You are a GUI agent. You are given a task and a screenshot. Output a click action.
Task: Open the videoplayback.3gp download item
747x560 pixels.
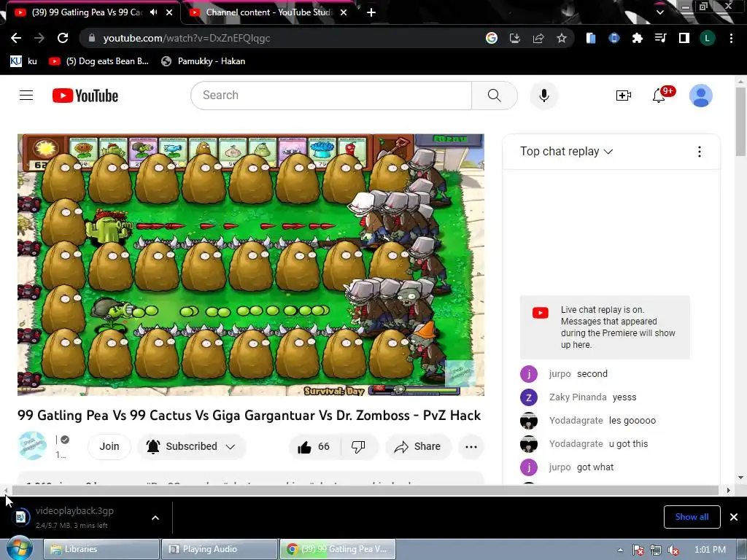pos(75,517)
